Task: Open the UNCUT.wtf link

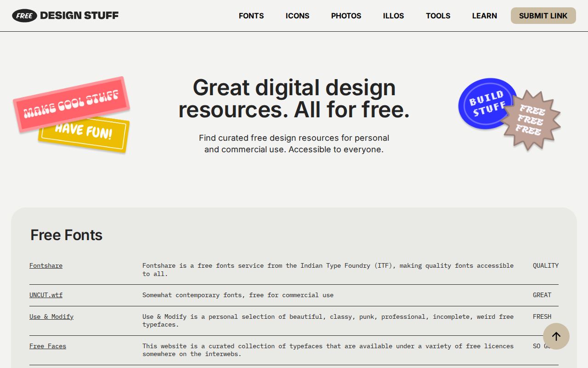Action: coord(46,295)
